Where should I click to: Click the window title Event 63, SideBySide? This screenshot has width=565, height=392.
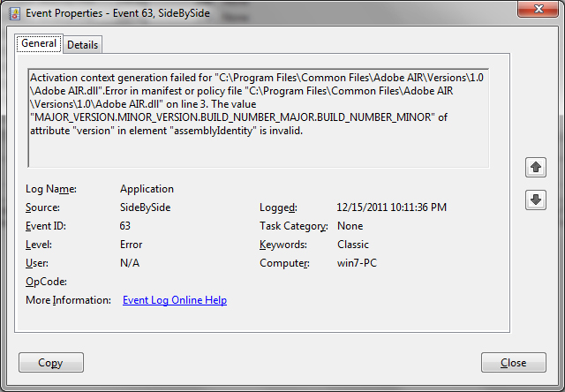[x=161, y=13]
